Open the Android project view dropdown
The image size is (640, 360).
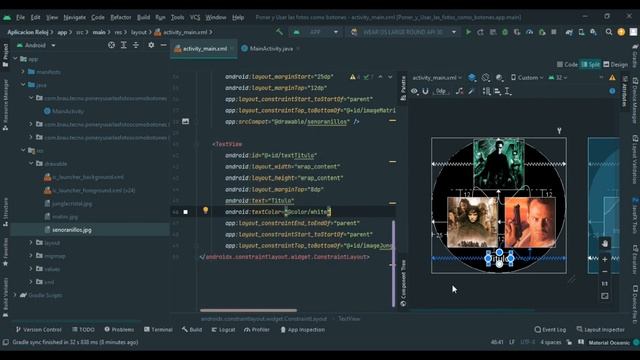click(x=36, y=45)
